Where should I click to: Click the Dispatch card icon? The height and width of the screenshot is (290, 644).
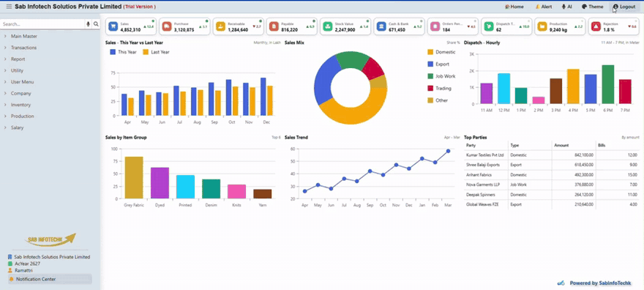(x=489, y=26)
